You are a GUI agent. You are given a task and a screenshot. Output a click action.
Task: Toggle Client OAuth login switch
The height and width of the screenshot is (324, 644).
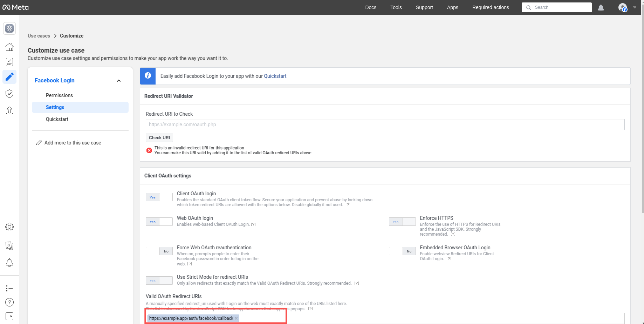coord(159,197)
